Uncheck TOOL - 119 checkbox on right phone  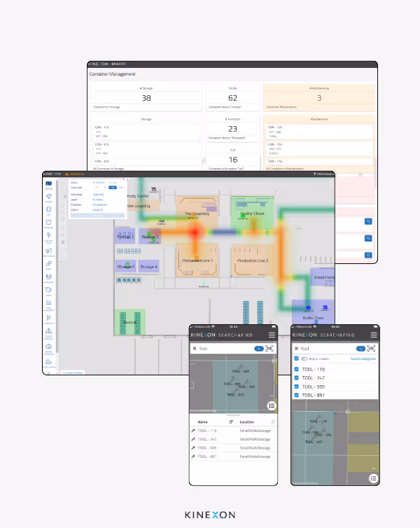point(296,369)
